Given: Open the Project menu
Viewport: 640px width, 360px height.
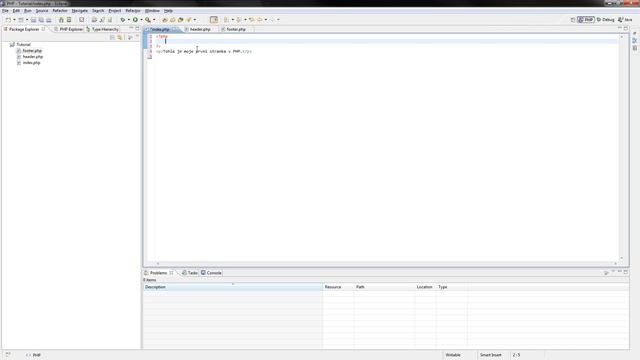Looking at the screenshot, I should coord(115,11).
